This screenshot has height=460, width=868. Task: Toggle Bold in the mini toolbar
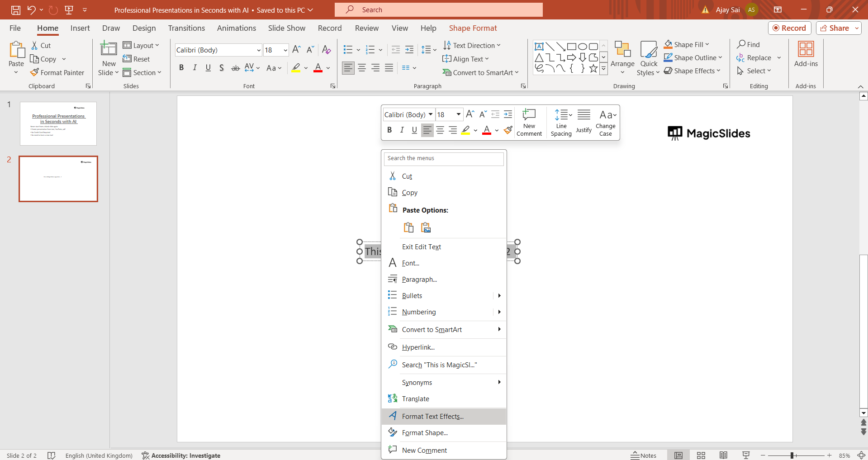click(x=389, y=130)
